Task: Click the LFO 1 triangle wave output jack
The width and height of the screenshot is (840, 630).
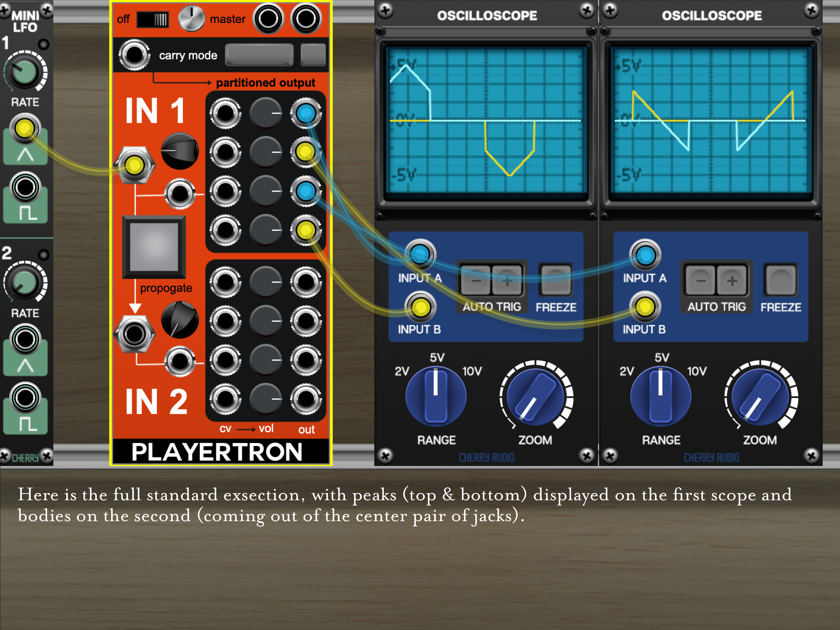Action: (25, 128)
